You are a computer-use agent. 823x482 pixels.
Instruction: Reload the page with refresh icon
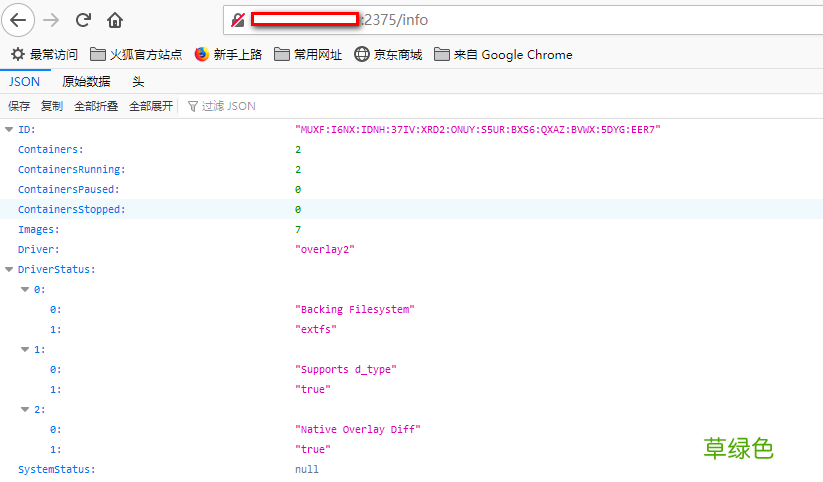pyautogui.click(x=84, y=20)
